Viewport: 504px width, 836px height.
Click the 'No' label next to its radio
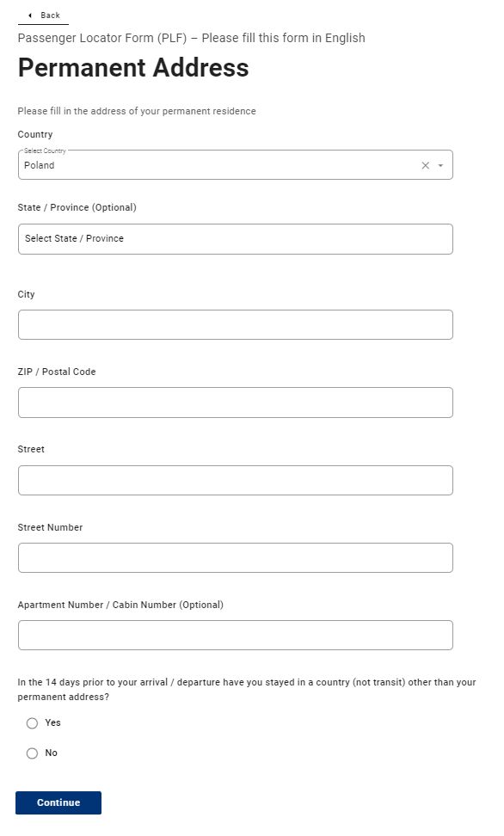tap(52, 753)
